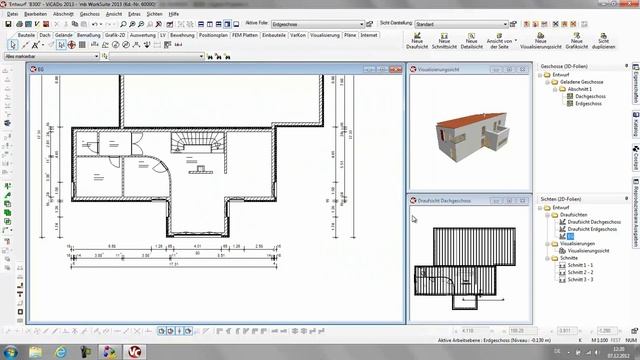
Task: Collapse the Abschnitt 1 tree node
Action: click(555, 89)
